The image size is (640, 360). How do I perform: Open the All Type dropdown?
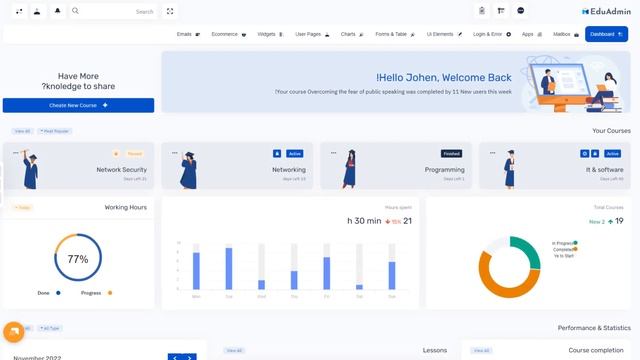click(x=50, y=328)
